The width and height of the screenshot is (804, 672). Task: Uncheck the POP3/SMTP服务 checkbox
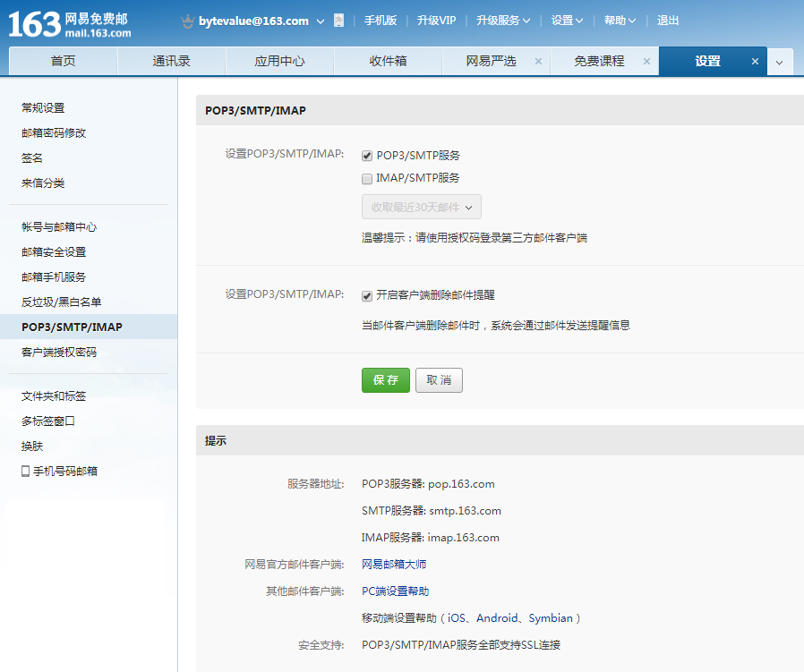(367, 156)
